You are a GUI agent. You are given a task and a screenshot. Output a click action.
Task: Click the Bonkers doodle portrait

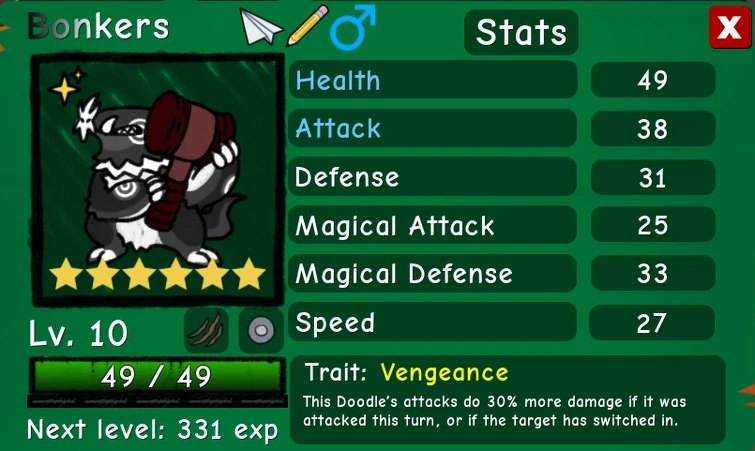point(158,179)
